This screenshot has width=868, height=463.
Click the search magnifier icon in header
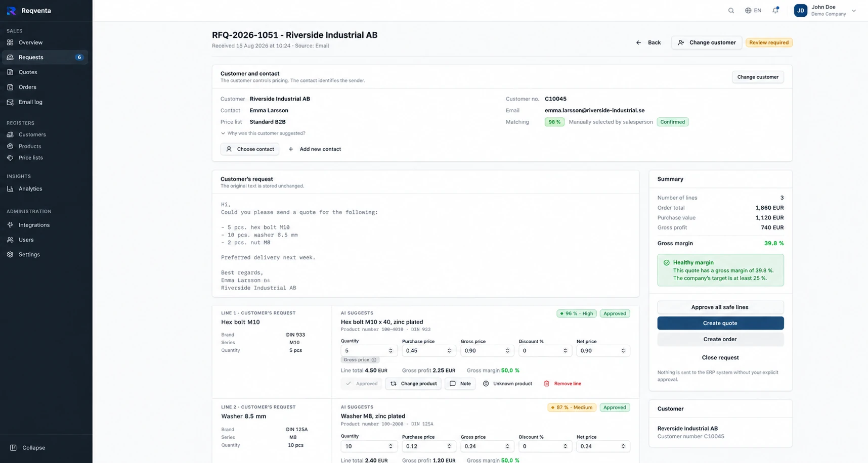click(731, 11)
